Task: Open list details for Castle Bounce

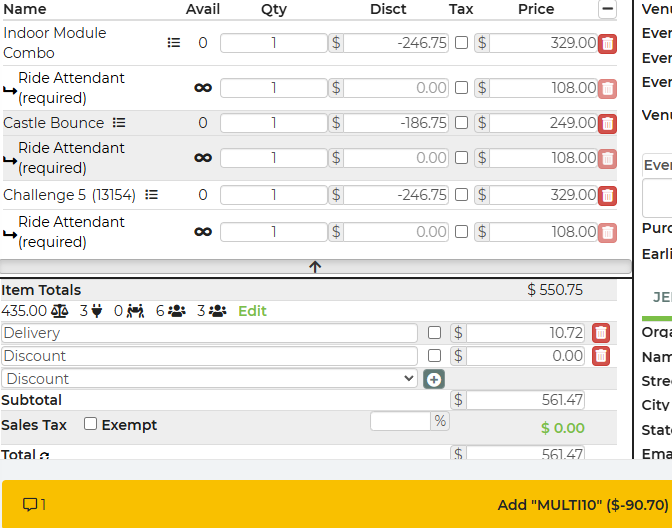Action: [119, 123]
